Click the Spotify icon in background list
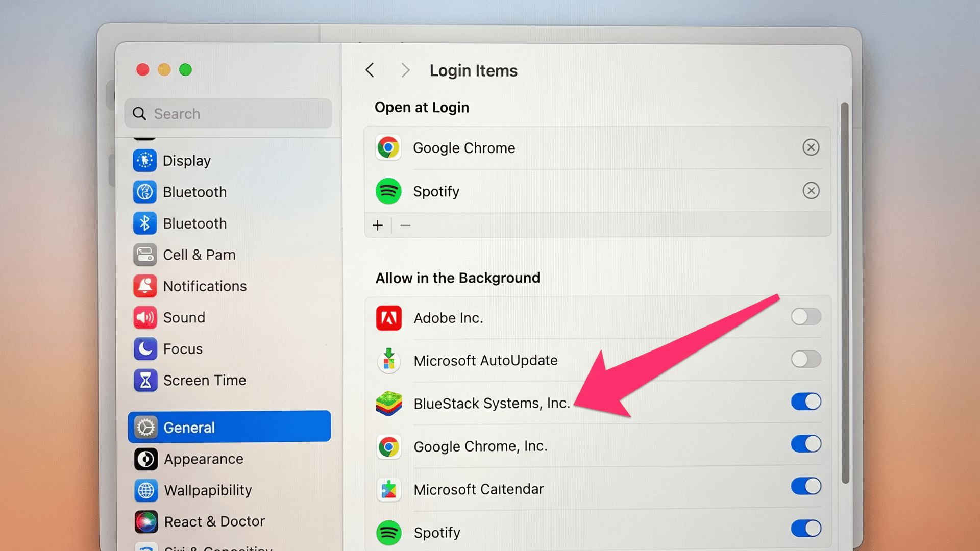Screen dimensions: 980x551 [389, 533]
